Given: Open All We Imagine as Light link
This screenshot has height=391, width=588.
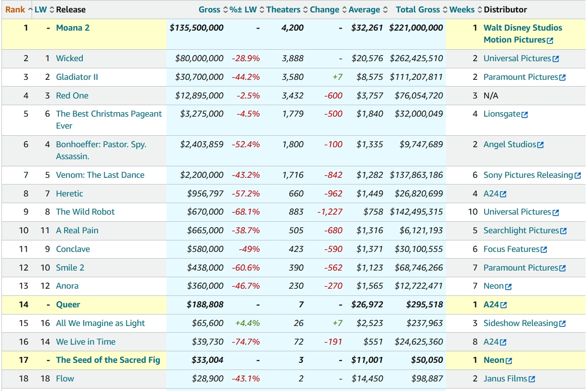Looking at the screenshot, I should [x=100, y=323].
